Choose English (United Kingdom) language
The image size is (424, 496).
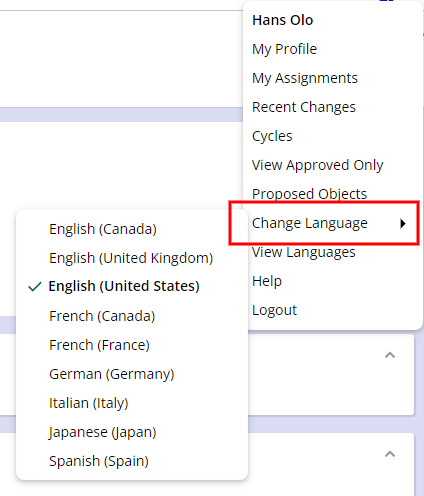tap(131, 258)
